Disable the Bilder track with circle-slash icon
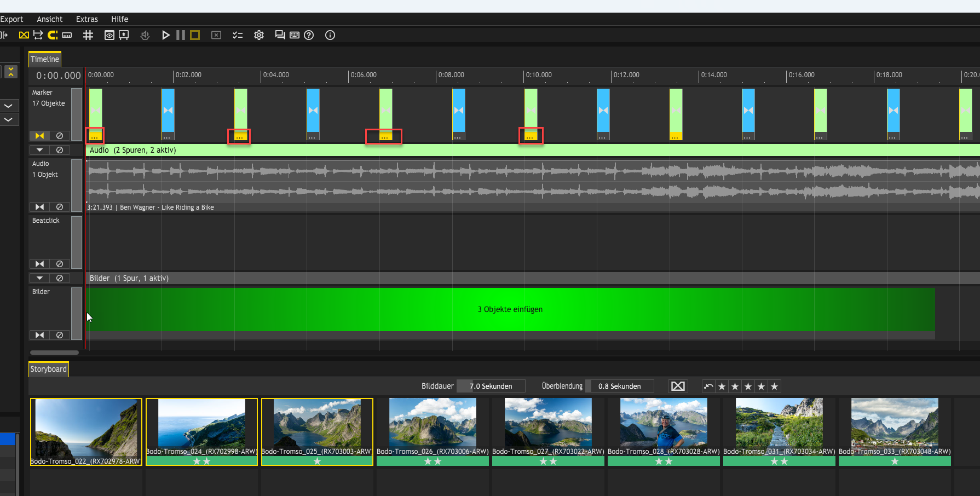The height and width of the screenshot is (496, 980). (x=60, y=335)
